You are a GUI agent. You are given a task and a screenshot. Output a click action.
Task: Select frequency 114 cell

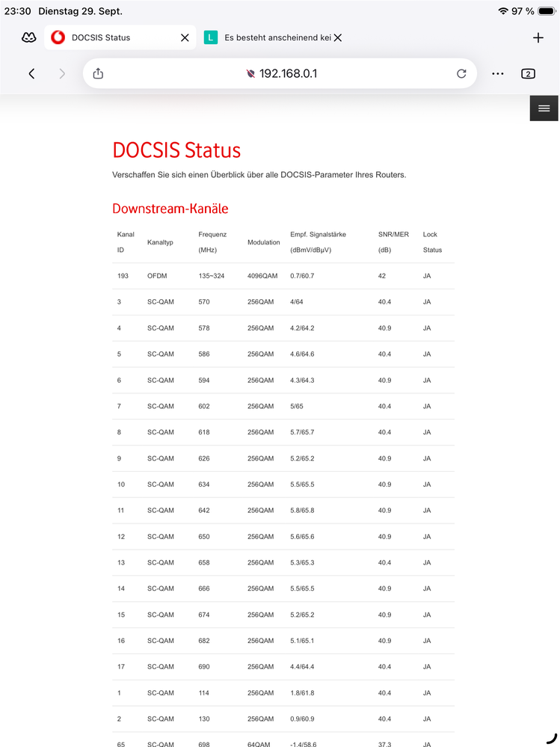[204, 692]
